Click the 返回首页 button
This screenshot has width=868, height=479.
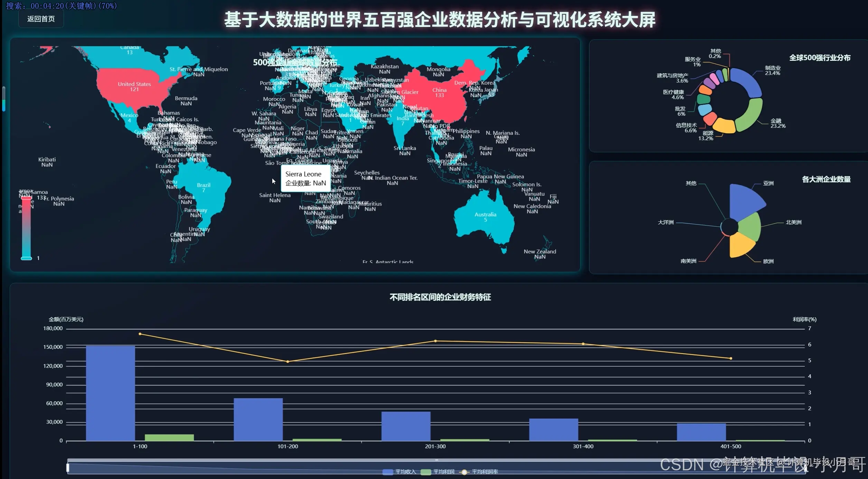click(41, 19)
